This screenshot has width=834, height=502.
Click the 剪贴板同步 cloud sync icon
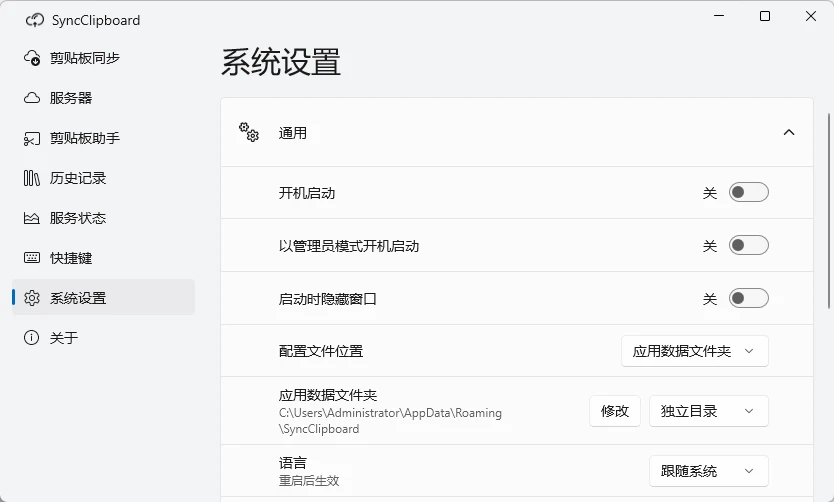(x=32, y=58)
